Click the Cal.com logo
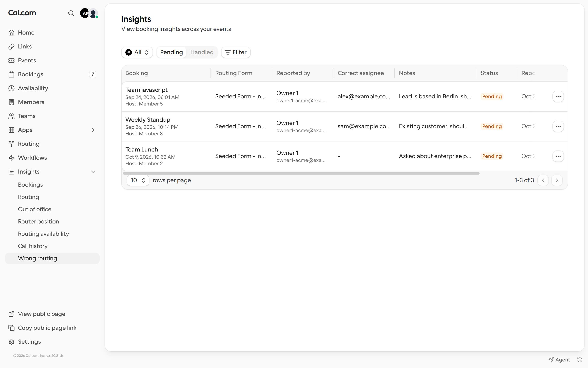Image resolution: width=588 pixels, height=368 pixels. click(x=22, y=13)
